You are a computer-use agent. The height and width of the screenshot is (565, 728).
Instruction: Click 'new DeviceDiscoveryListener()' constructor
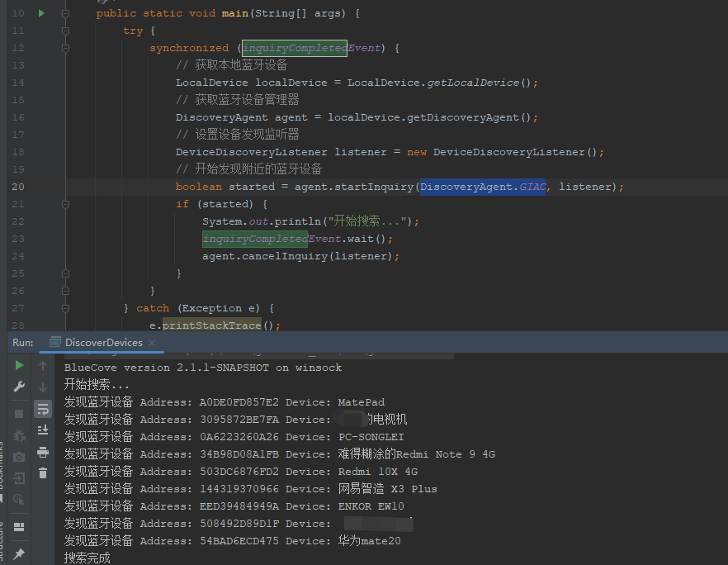pos(502,152)
